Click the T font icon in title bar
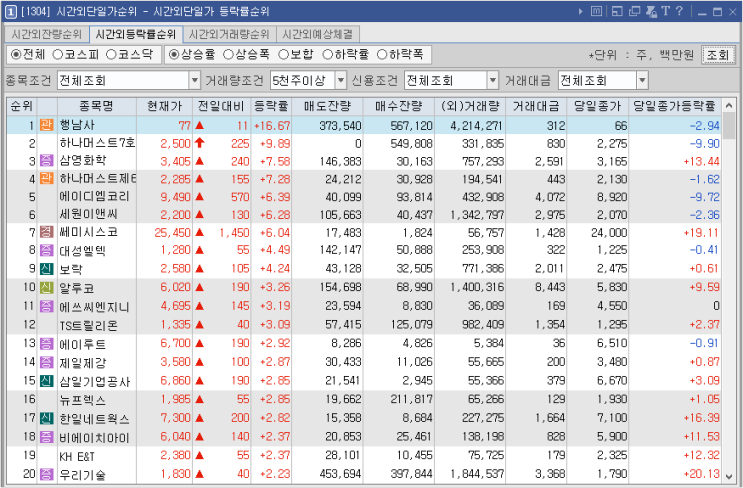The height and width of the screenshot is (488, 743). [665, 11]
